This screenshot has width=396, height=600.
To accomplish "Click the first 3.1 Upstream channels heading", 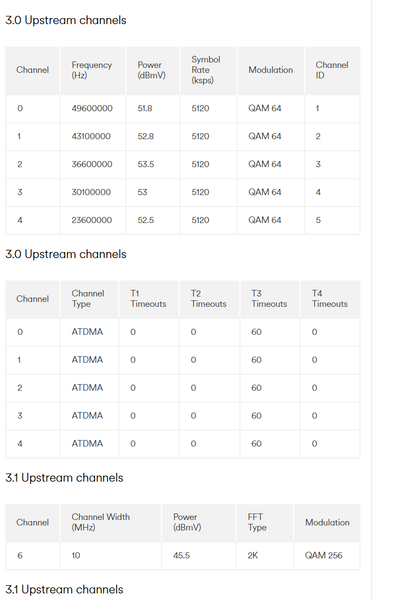I will coord(64,478).
